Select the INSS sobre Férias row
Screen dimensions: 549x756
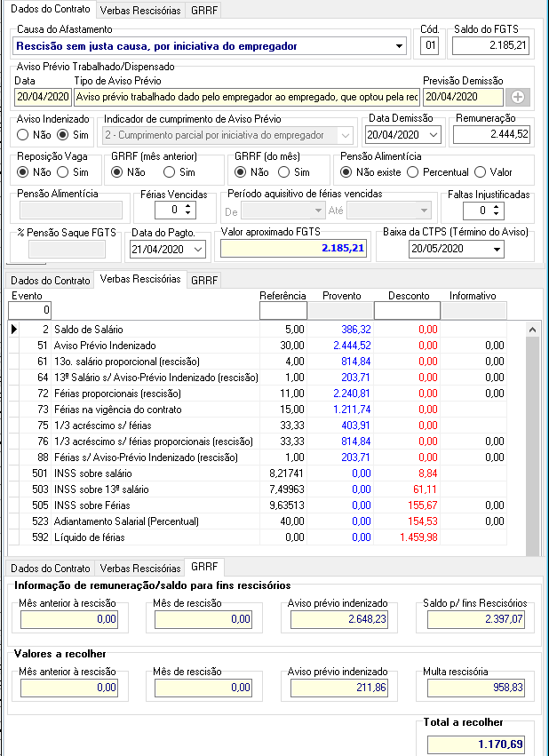[x=258, y=505]
